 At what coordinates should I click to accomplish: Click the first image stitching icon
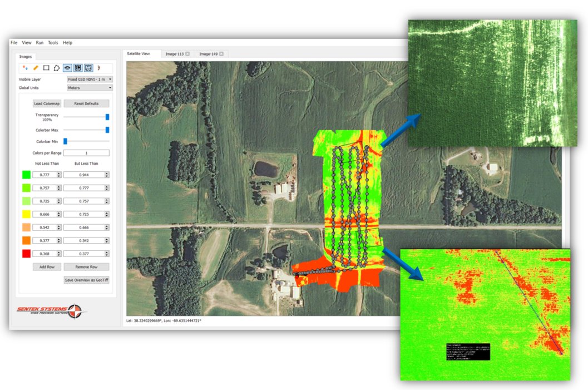77,68
